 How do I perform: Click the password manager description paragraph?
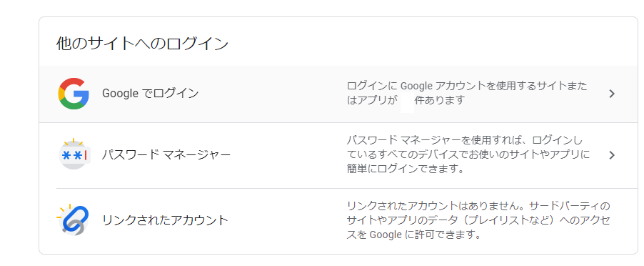click(468, 154)
